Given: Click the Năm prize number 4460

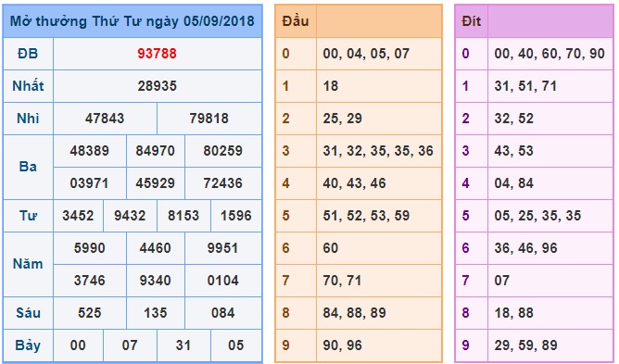Looking at the screenshot, I should 155,248.
